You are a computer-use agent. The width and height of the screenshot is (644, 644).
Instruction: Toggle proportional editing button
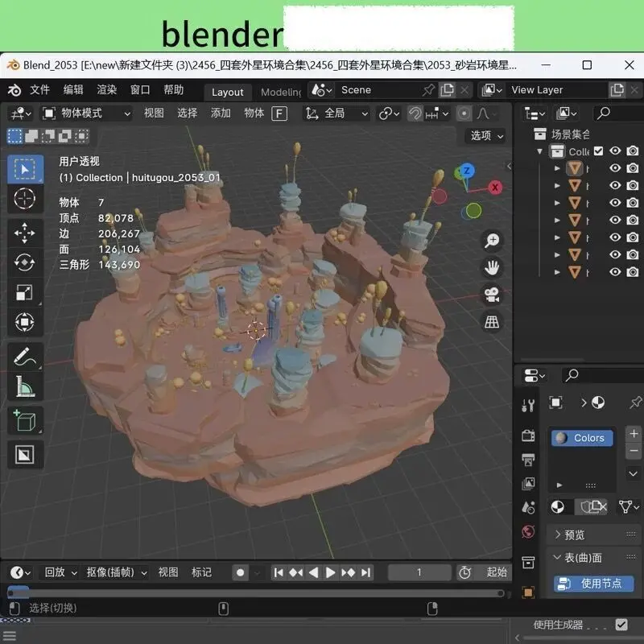[x=464, y=114]
